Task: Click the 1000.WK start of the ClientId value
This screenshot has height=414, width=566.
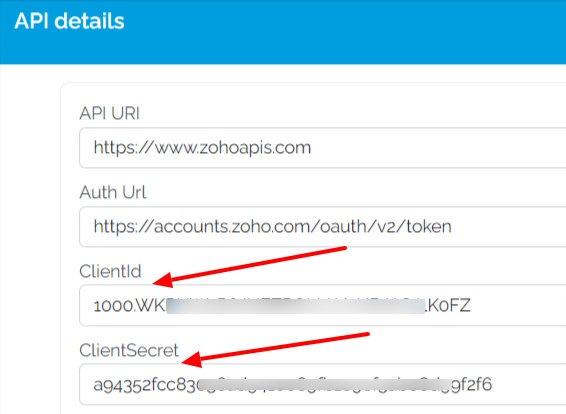Action: tap(130, 306)
